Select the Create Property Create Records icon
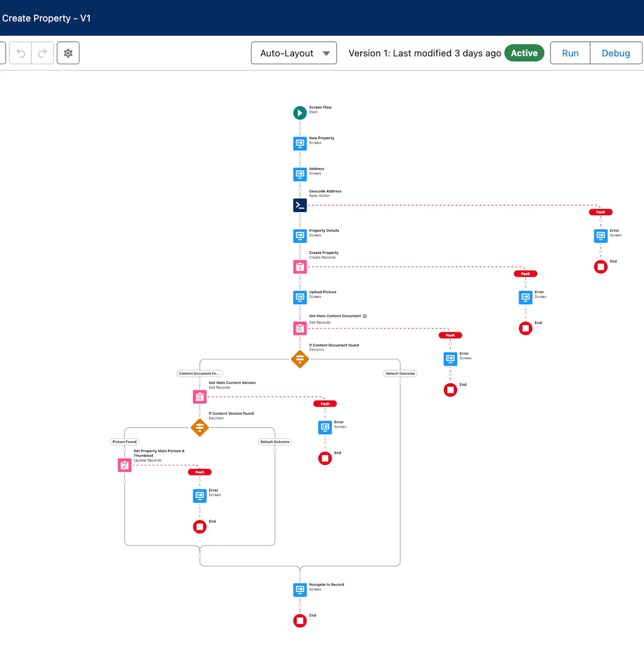The image size is (644, 663). (x=300, y=267)
